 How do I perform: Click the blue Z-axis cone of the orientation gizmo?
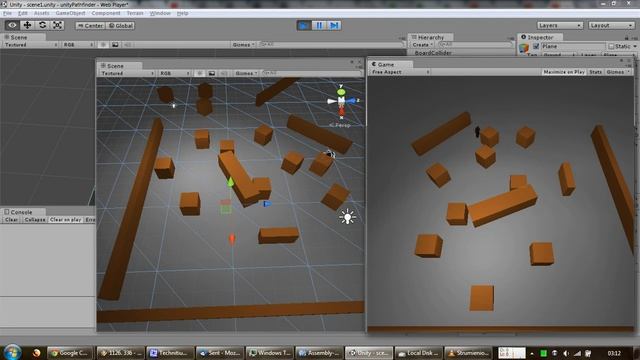tap(351, 100)
